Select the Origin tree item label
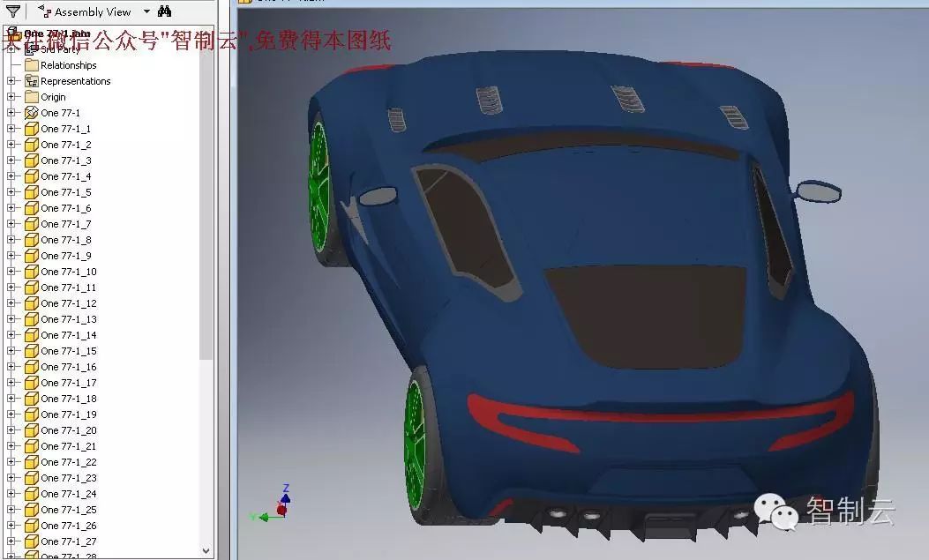Viewport: 929px width, 560px height. coord(53,97)
